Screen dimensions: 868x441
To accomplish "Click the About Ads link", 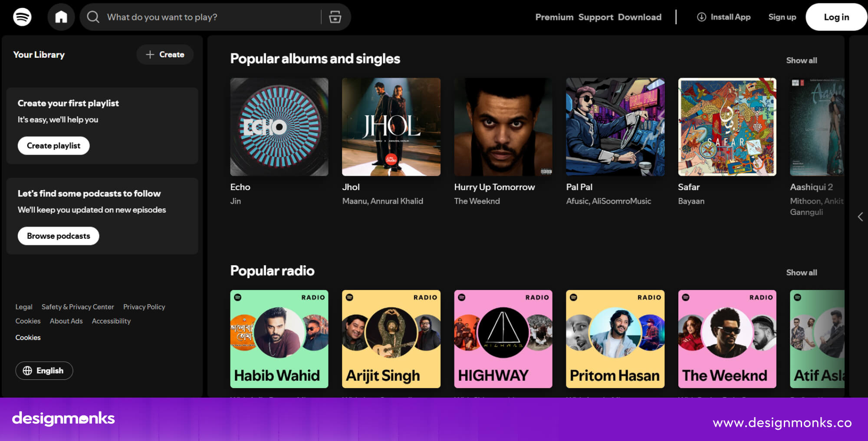I will 66,321.
